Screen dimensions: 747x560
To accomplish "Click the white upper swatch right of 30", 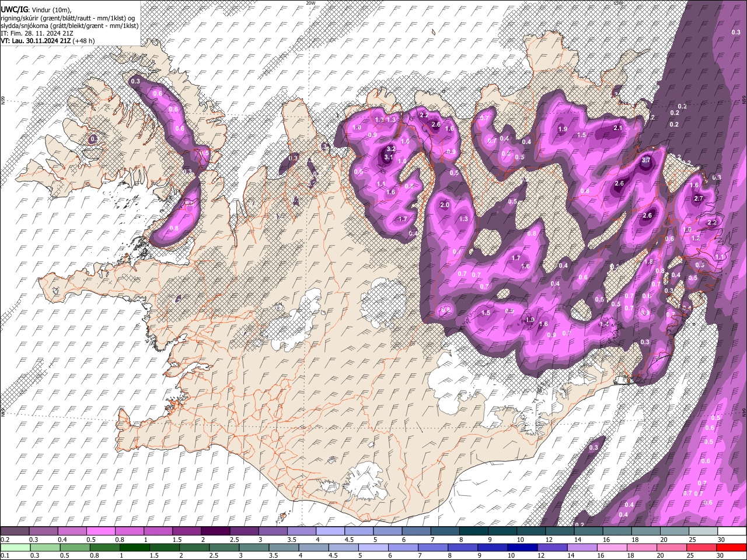I will coord(732,531).
